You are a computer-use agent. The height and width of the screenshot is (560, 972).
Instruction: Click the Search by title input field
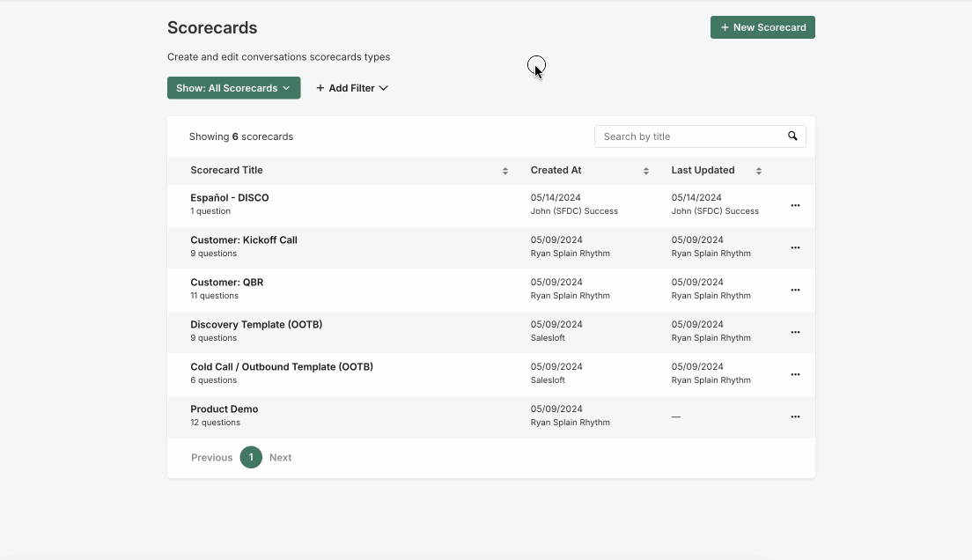point(687,136)
